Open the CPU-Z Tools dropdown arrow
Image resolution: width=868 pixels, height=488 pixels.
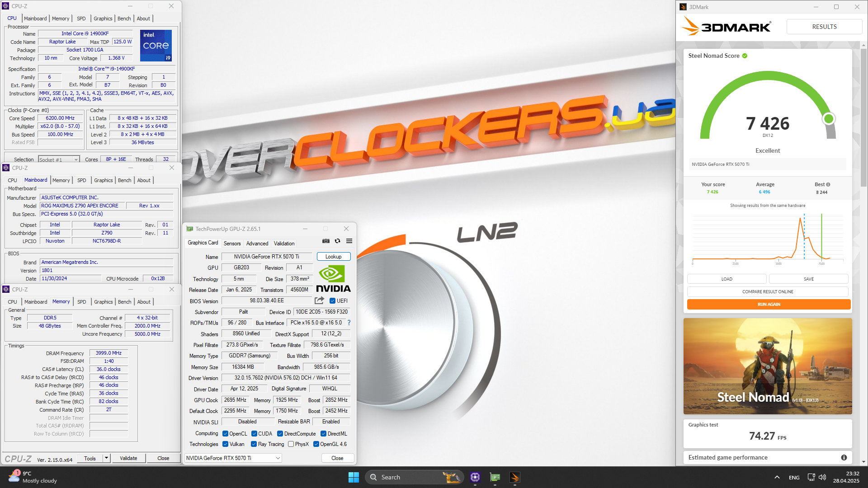coord(107,458)
